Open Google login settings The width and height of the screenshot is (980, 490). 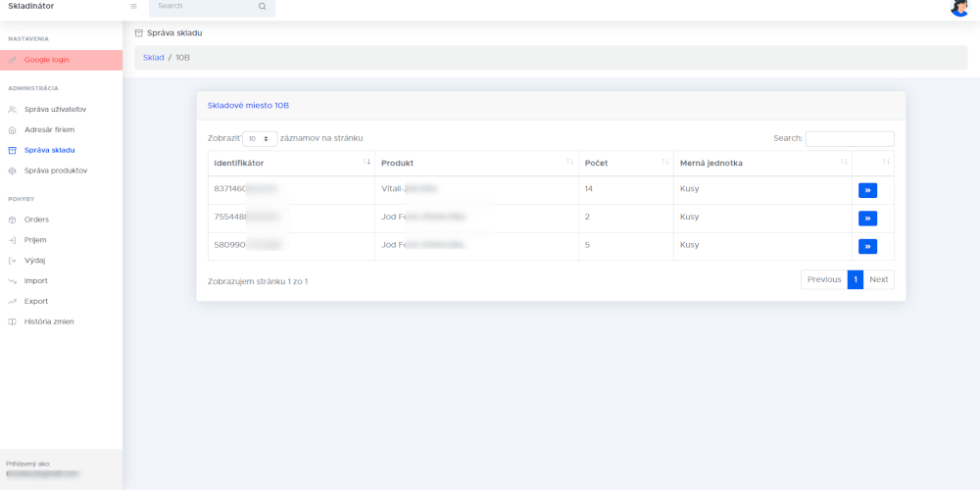[x=46, y=60]
